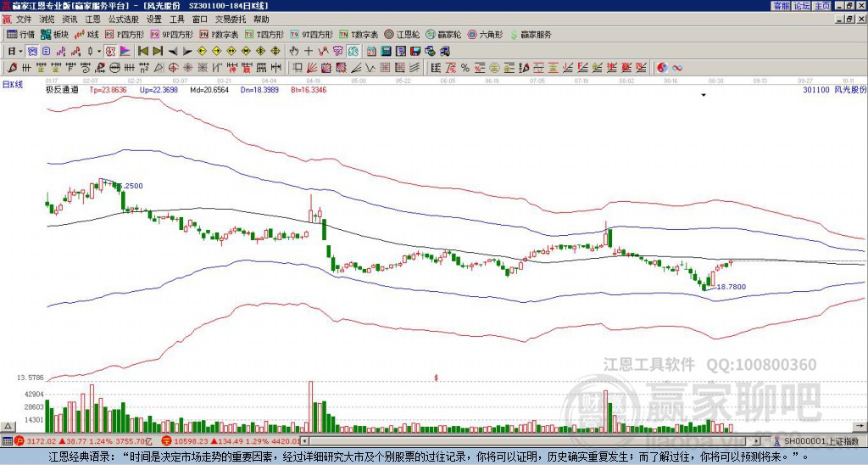Open the calendar 21 icon
The image size is (868, 465).
pos(371,52)
